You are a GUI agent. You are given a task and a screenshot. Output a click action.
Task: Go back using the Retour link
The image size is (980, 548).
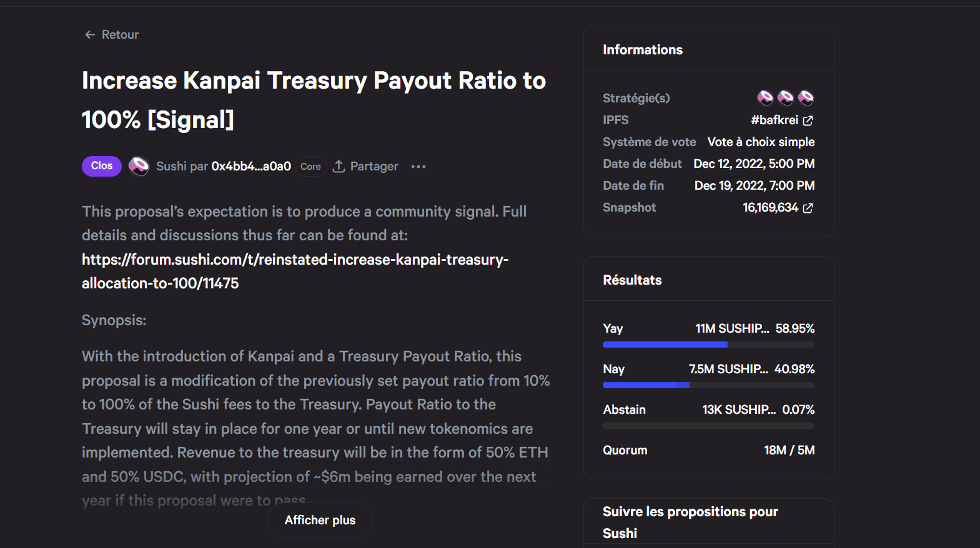click(x=120, y=35)
